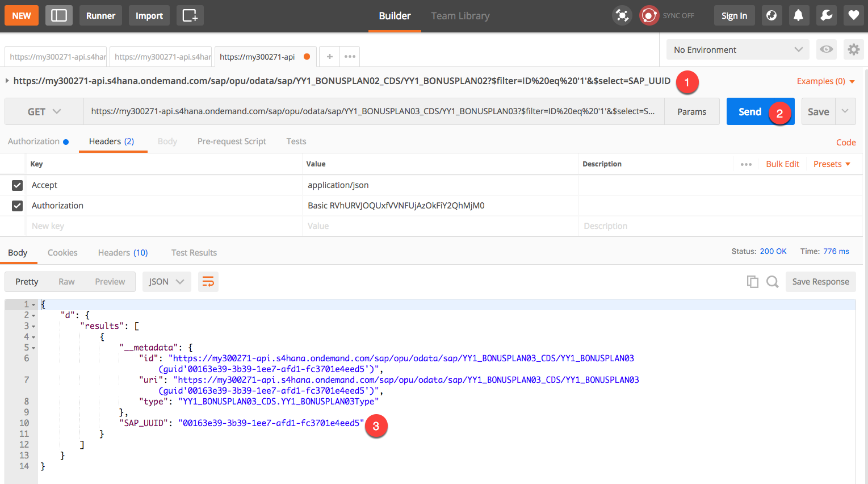Open the Params editor
The width and height of the screenshot is (868, 484).
(691, 111)
